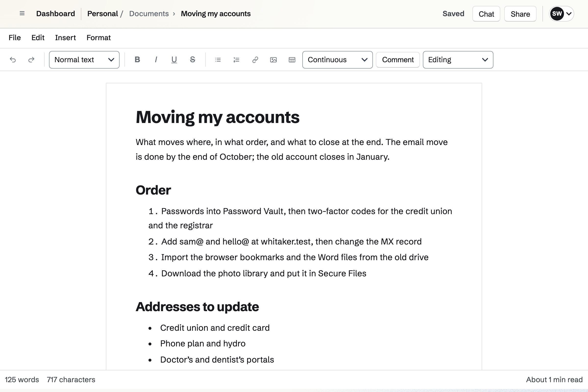Click the 'About 1 min read' status
588x392 pixels.
[554, 380]
